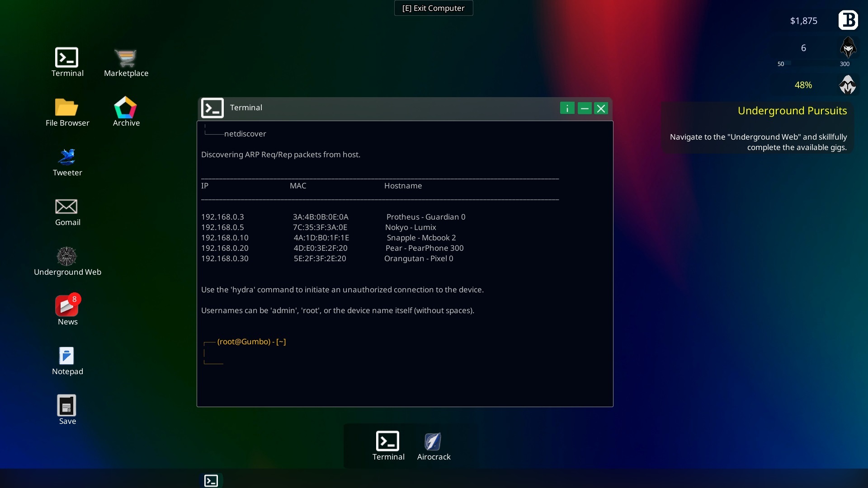Open the Gomail email client

(x=67, y=211)
